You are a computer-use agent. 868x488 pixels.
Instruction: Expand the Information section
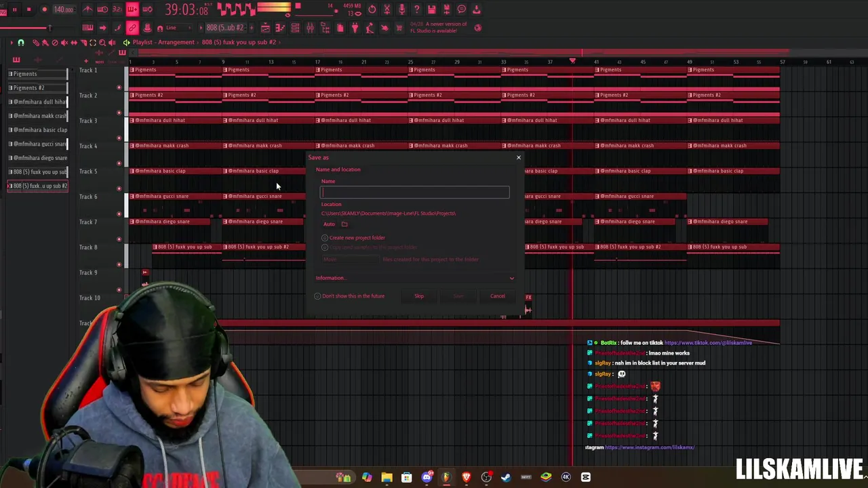coord(414,278)
